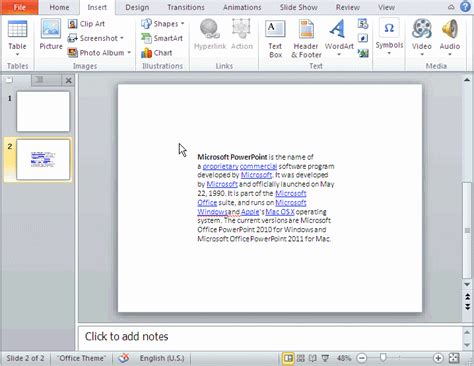Open Header & Footer dialog
474x366 pixels.
[x=306, y=39]
